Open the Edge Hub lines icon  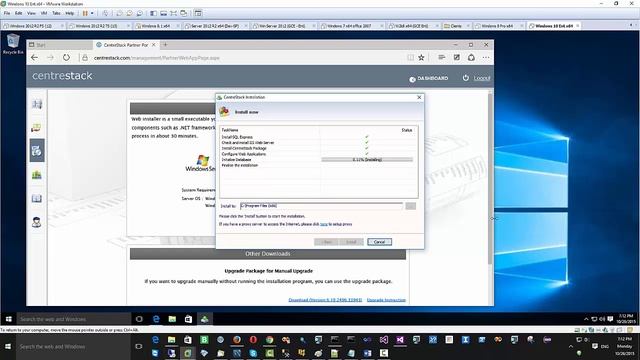(x=442, y=58)
